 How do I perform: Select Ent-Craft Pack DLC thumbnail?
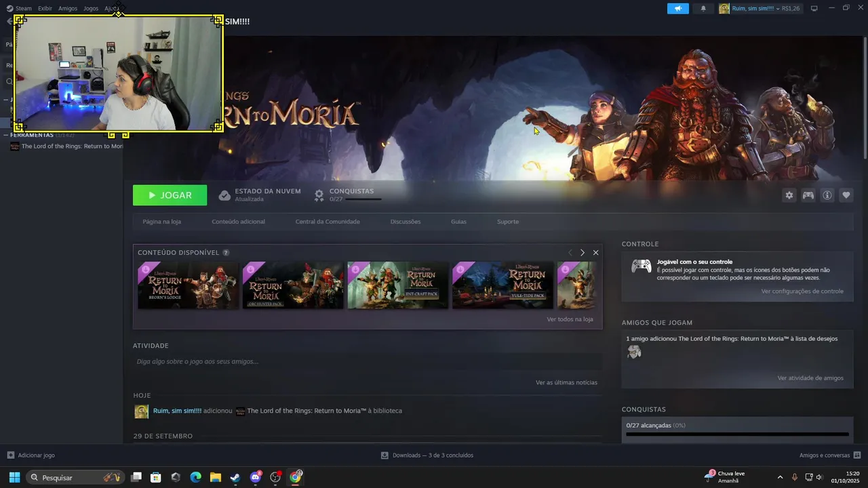click(x=398, y=285)
